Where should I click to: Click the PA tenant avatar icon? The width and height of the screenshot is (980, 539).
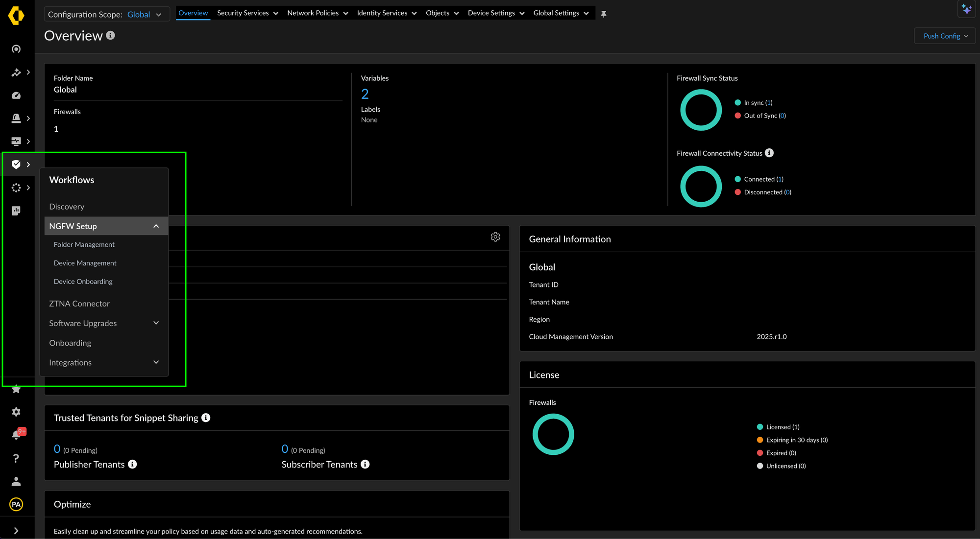tap(16, 504)
